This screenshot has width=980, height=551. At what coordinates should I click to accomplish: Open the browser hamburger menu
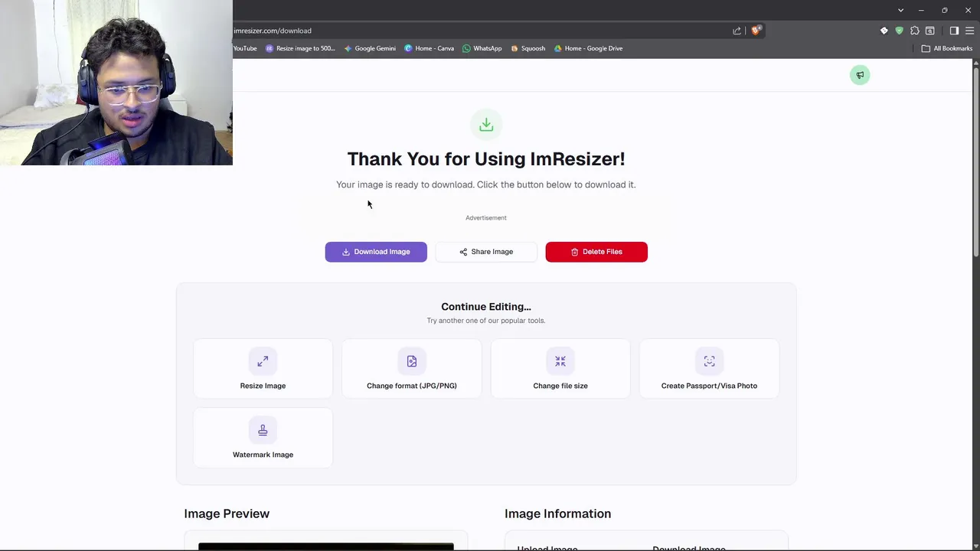pos(969,31)
